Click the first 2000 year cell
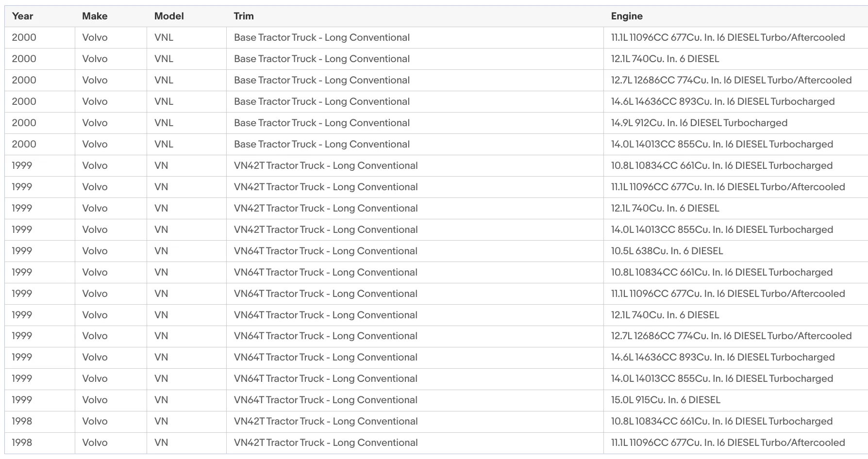Screen dimensions: 868x459 click(x=24, y=37)
